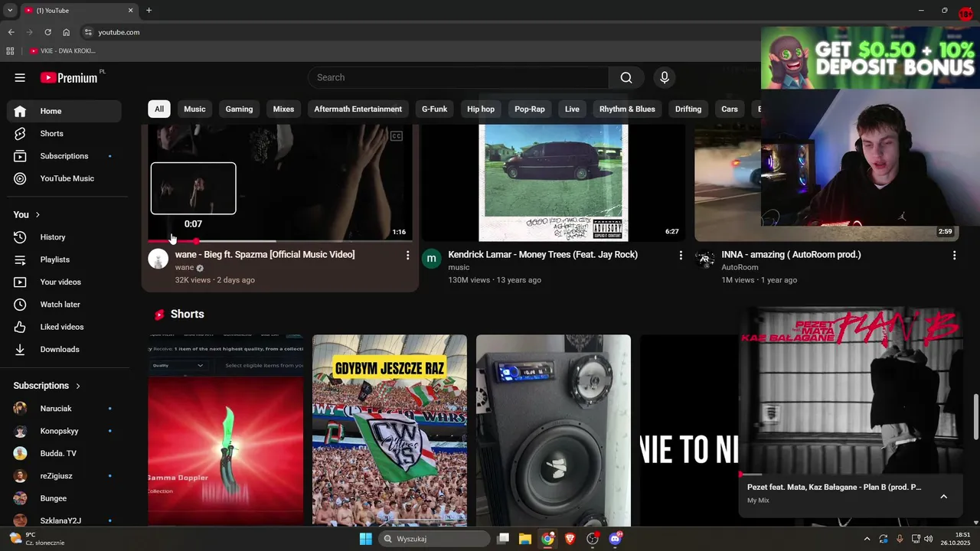Open YouTube Music in the sidebar

point(64,178)
